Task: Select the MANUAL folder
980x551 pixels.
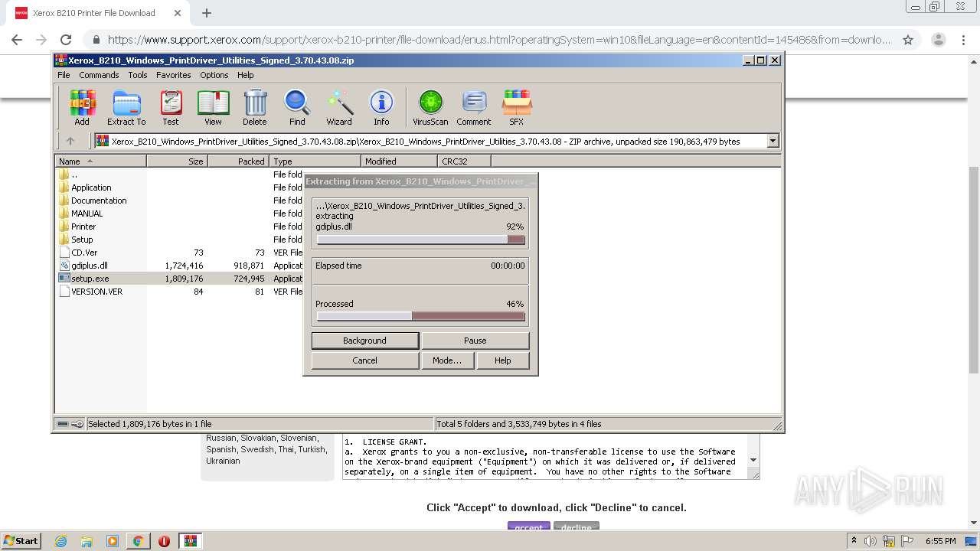Action: tap(87, 214)
